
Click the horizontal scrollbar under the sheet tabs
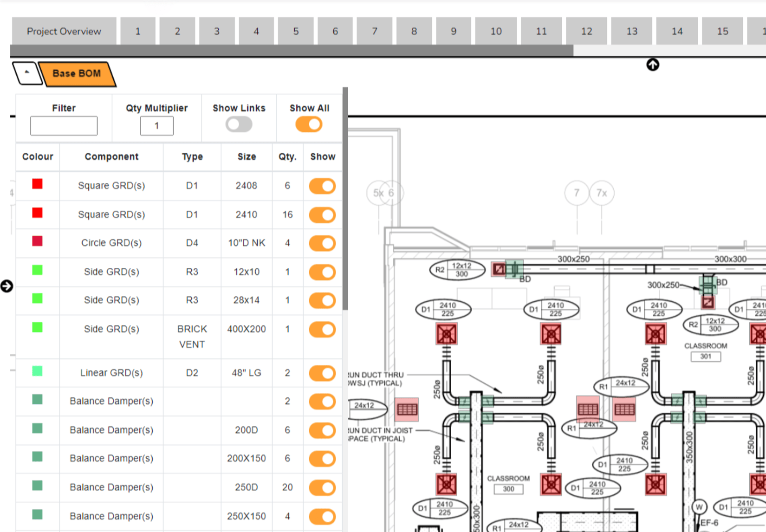pos(292,51)
